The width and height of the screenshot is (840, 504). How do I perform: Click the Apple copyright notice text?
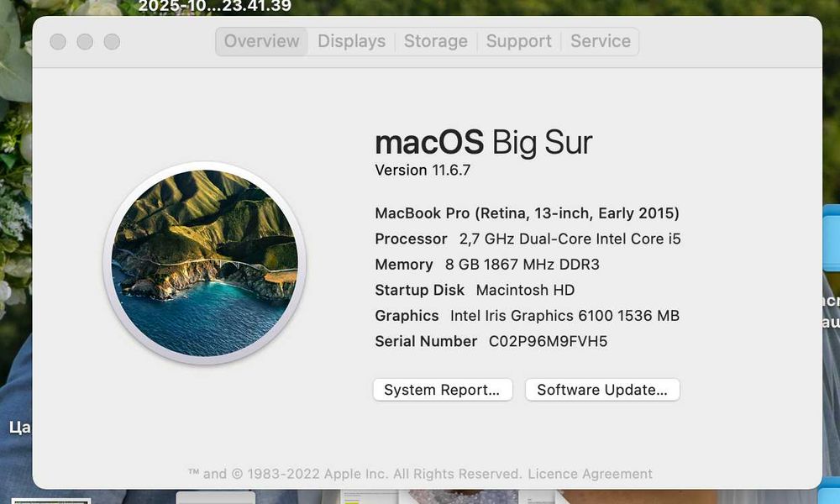click(x=354, y=474)
